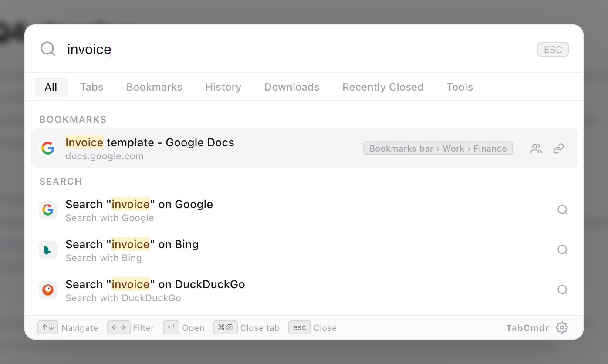Open the History filter tab
The height and width of the screenshot is (364, 608).
coord(223,87)
